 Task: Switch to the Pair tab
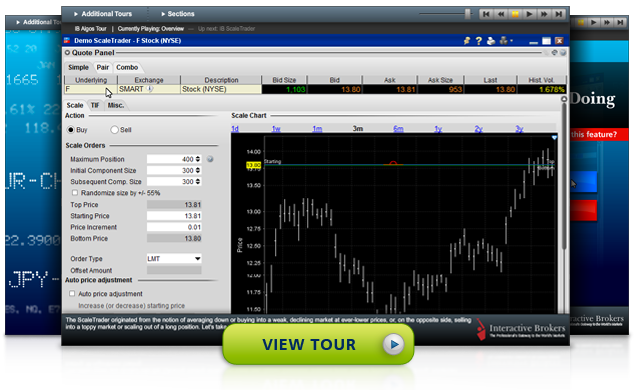coord(103,67)
